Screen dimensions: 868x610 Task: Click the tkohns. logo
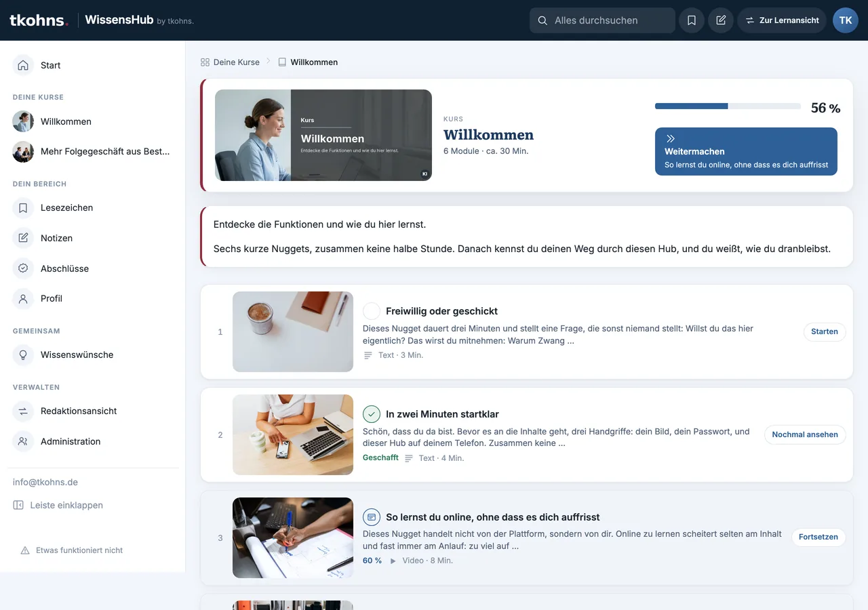pos(39,20)
